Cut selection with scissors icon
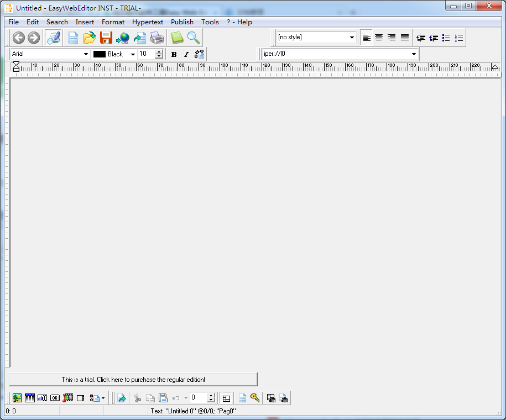 (x=138, y=398)
